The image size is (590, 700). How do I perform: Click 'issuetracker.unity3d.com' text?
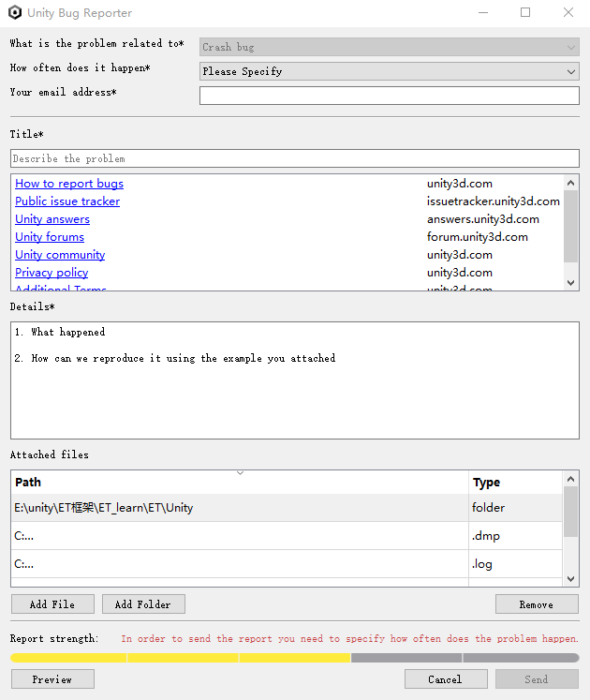click(494, 201)
